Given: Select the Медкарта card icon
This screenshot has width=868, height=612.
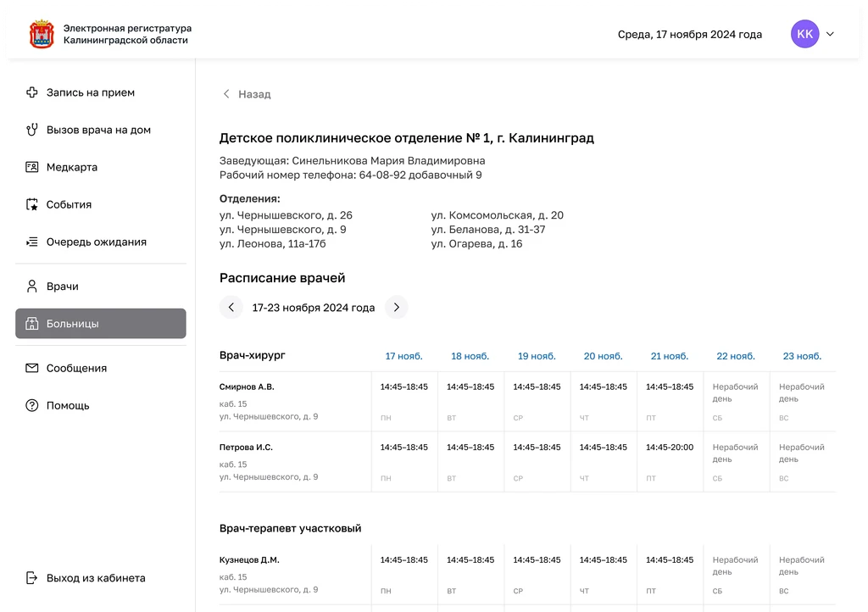Looking at the screenshot, I should 32,167.
